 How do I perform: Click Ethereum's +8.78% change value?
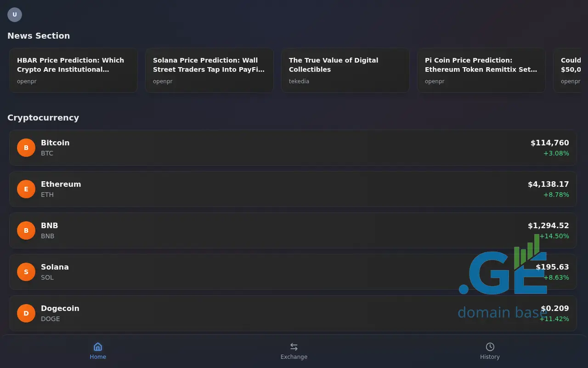pos(556,195)
